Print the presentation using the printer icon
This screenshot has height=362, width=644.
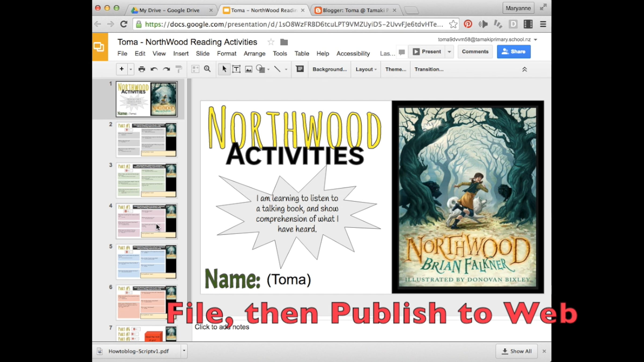coord(142,69)
